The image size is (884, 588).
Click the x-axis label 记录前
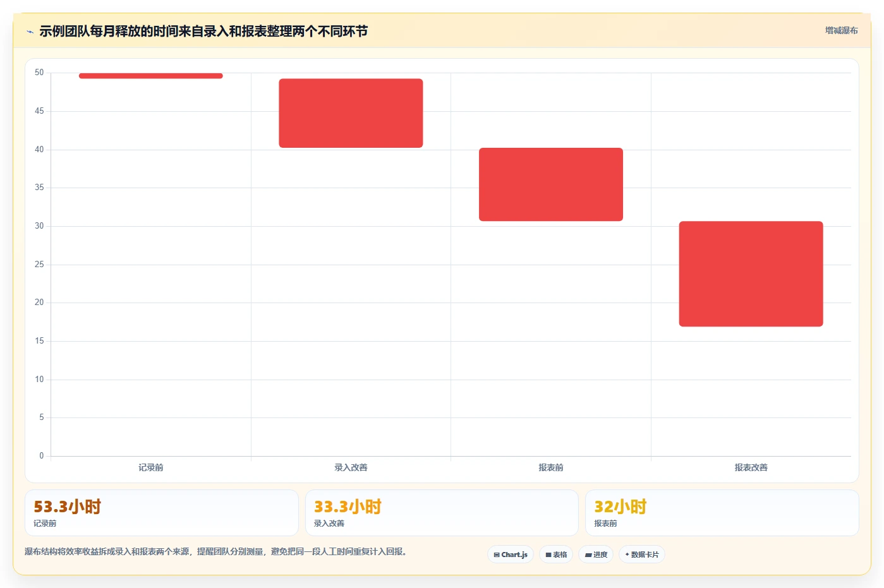[151, 467]
